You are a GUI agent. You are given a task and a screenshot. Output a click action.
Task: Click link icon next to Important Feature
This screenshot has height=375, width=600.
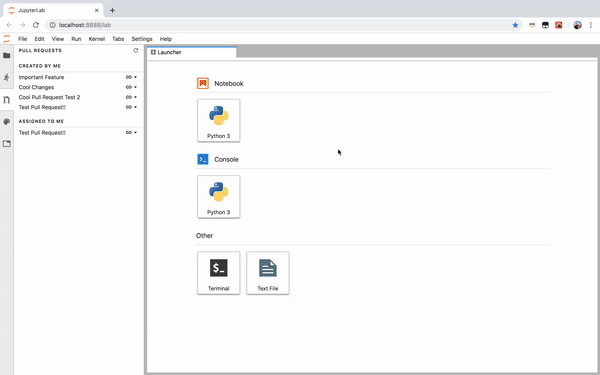[x=129, y=77]
